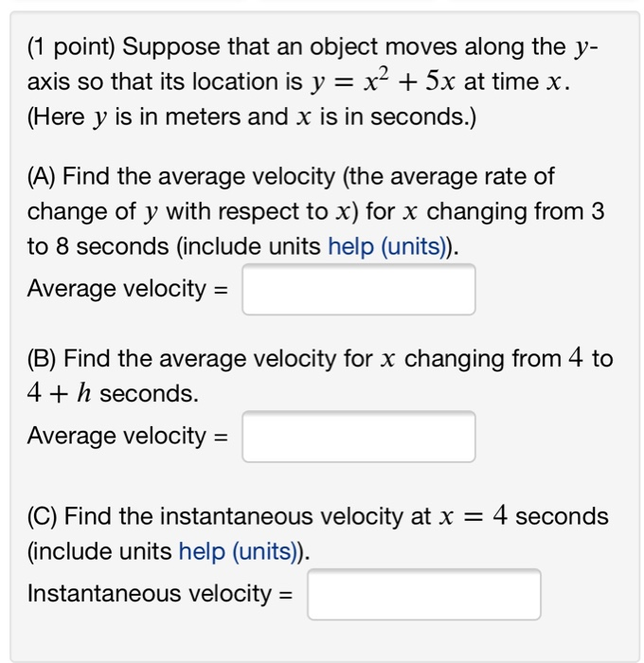Click the phrase "average rate of" in part A

472,177
